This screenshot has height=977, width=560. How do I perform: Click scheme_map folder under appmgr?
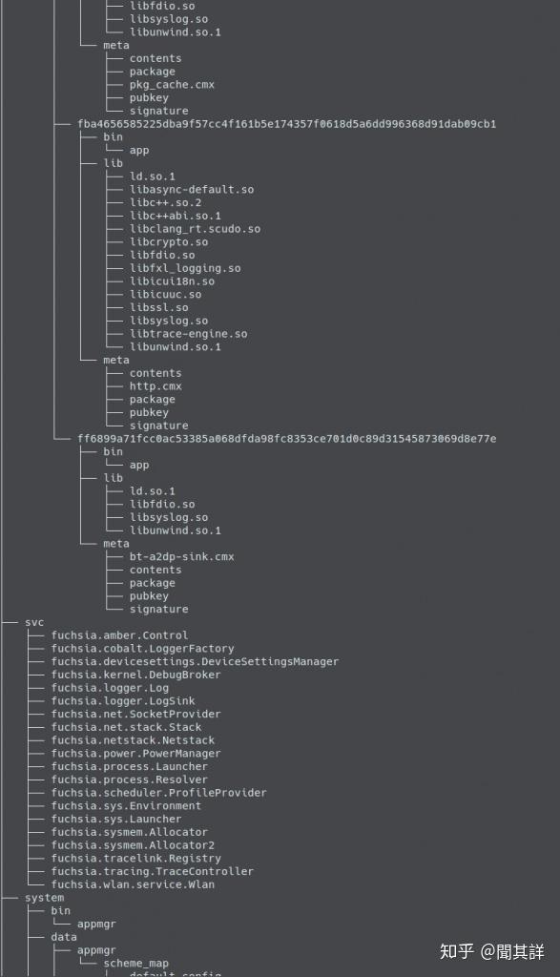[x=135, y=964]
